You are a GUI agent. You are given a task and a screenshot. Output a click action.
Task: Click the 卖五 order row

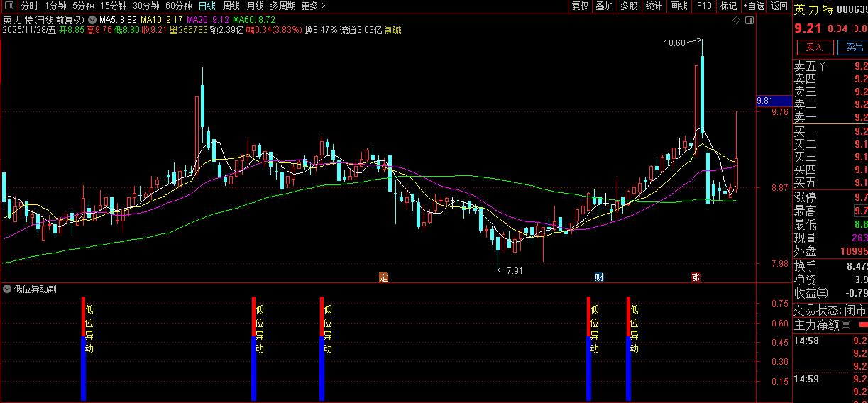pos(830,66)
